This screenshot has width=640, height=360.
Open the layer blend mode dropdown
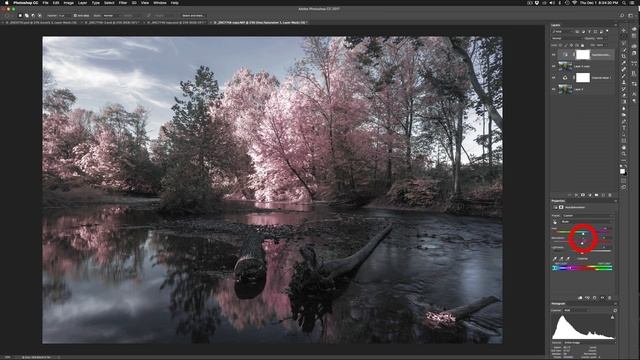click(x=567, y=38)
